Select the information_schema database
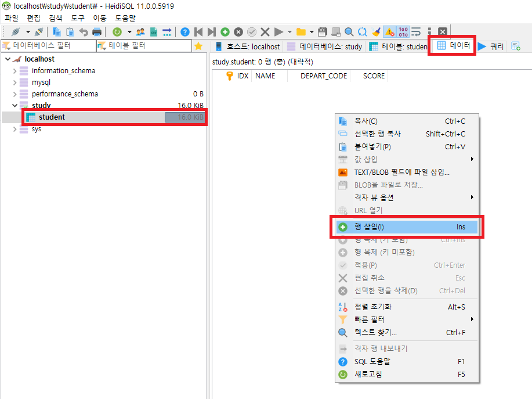Image resolution: width=532 pixels, height=399 pixels. [63, 71]
